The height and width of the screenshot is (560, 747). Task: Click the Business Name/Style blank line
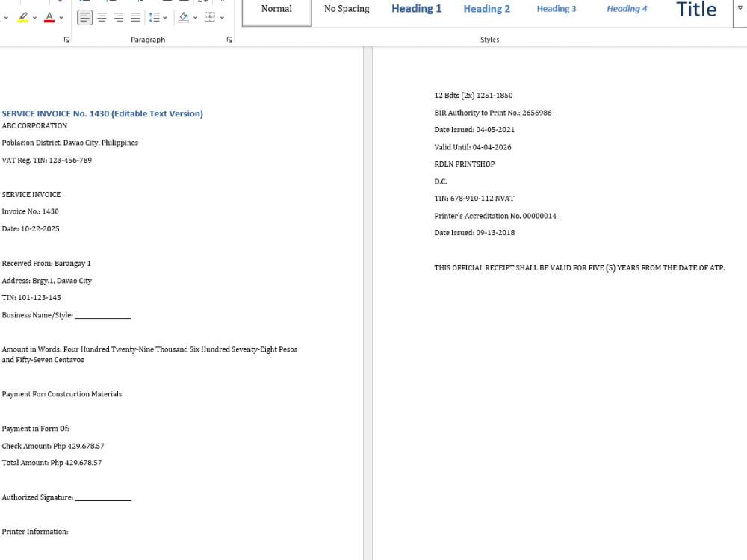[66, 315]
